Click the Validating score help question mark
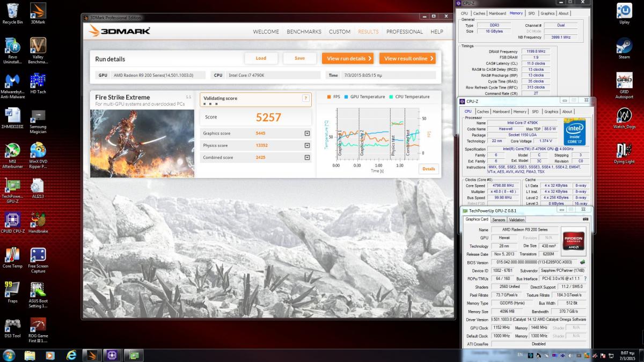Viewport: 644px width, 362px height. tap(306, 98)
